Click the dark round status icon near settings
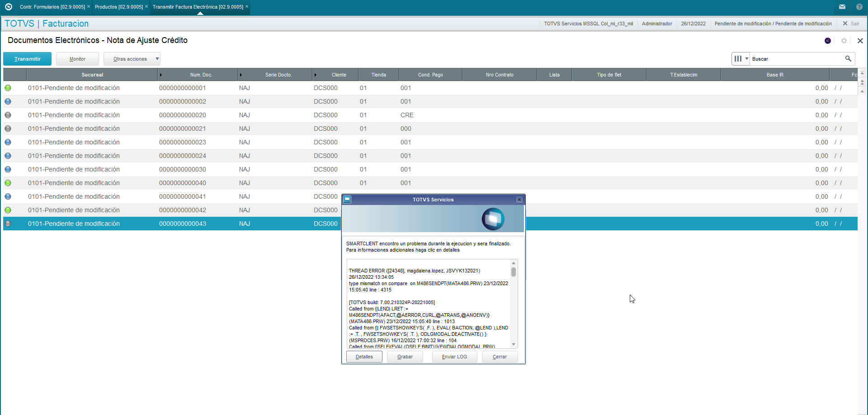Image resolution: width=868 pixels, height=415 pixels. (x=828, y=41)
